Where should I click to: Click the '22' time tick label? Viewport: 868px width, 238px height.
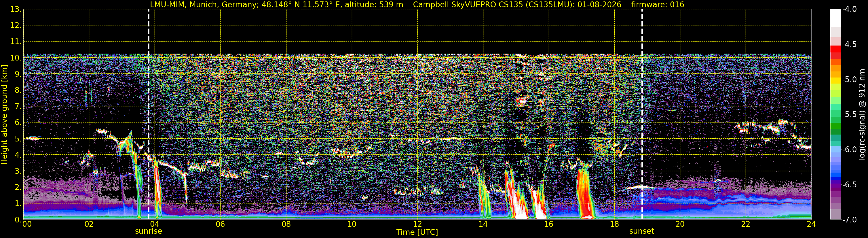coord(746,224)
